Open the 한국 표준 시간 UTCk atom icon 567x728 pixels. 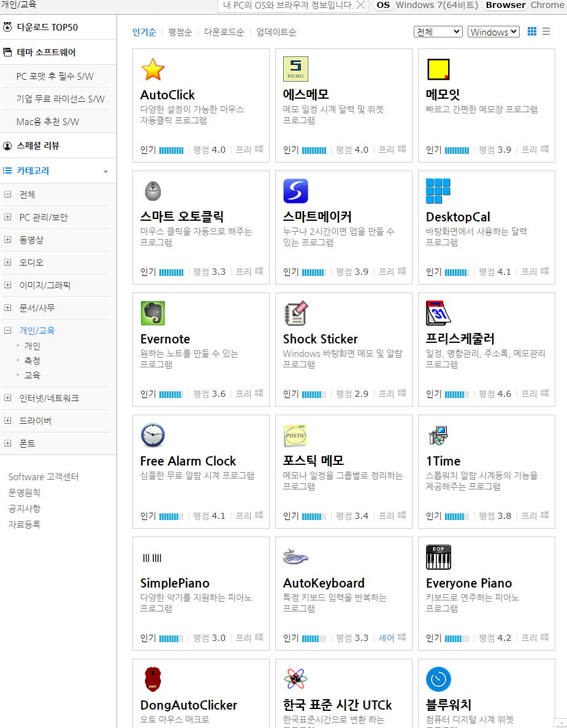point(295,680)
